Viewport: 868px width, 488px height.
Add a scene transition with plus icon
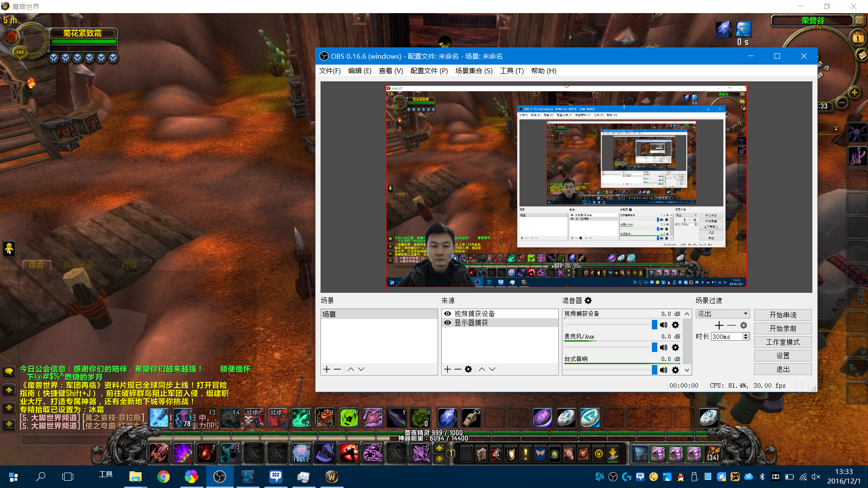tap(719, 325)
